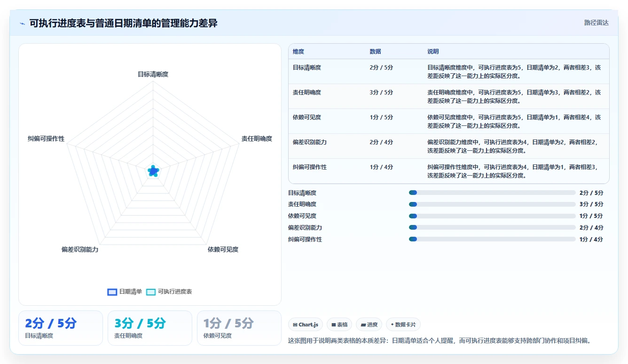This screenshot has width=628, height=364.
Task: Click the 目标清晰度 progress bar
Action: click(492, 193)
